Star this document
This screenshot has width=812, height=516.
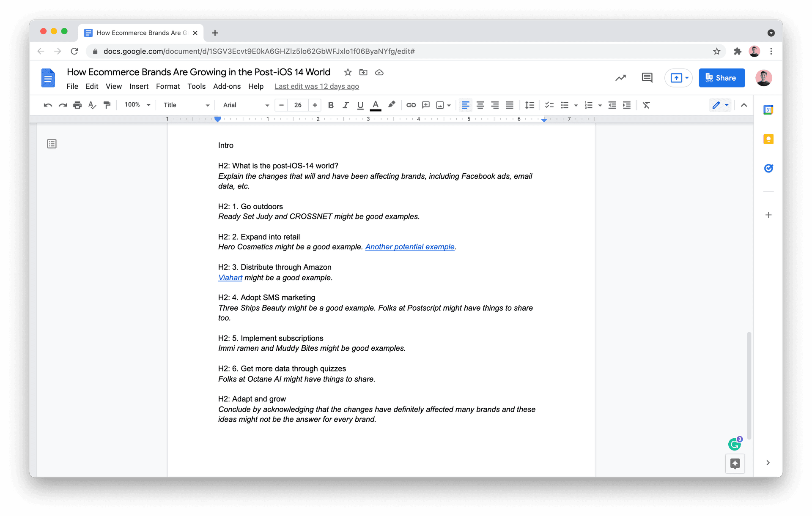348,72
